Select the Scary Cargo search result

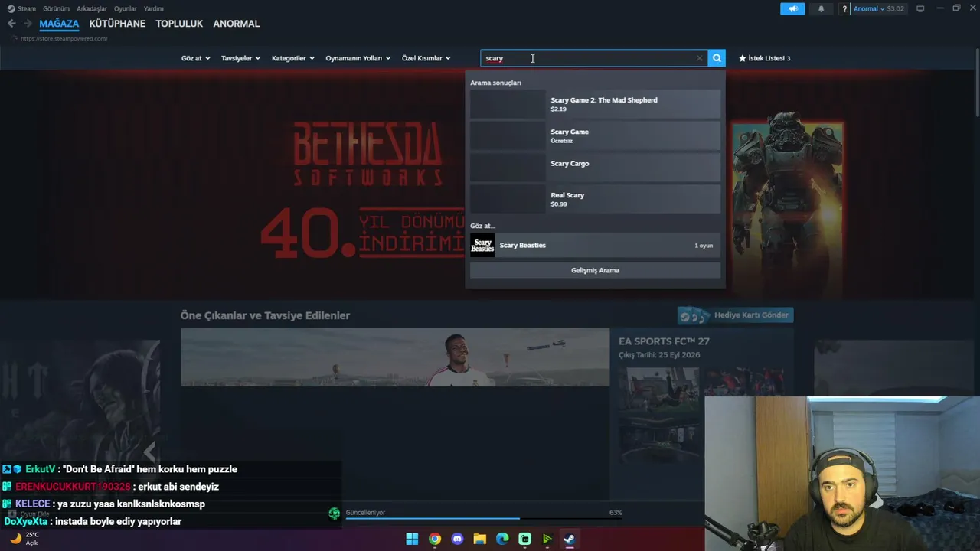point(595,168)
